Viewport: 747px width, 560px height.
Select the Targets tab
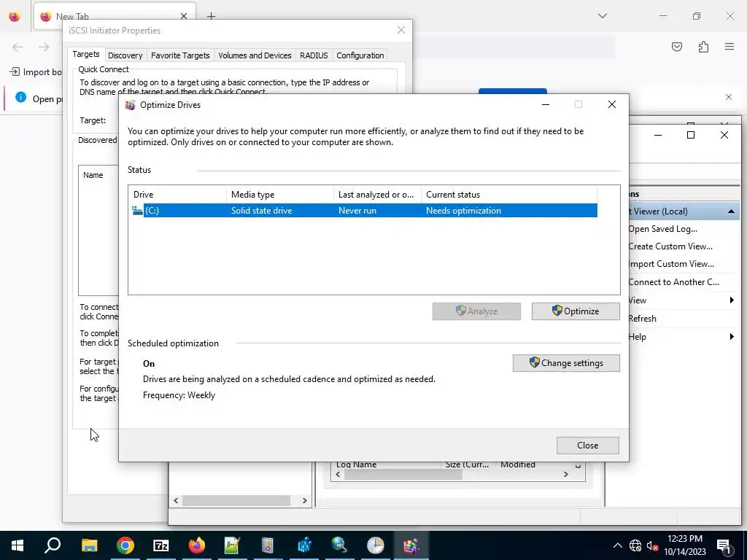(x=86, y=54)
